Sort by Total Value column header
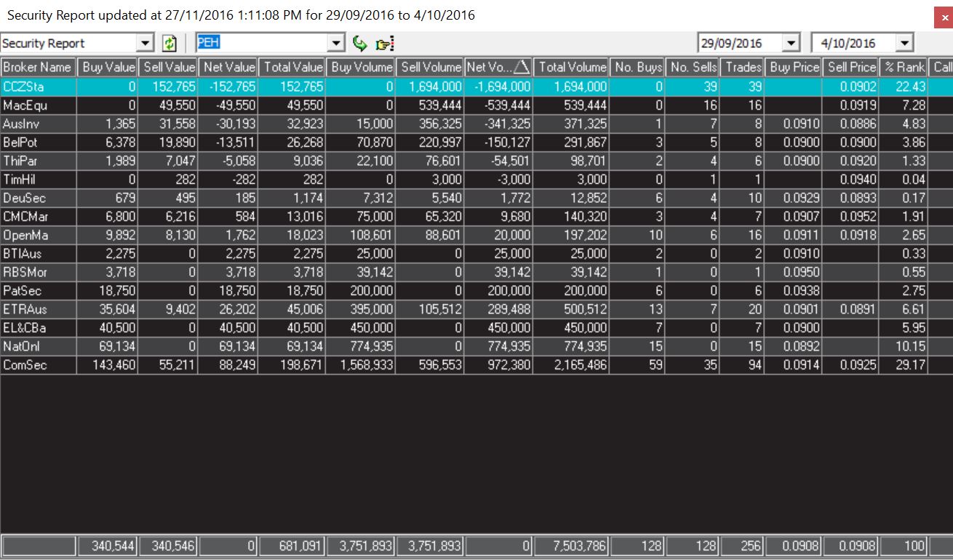The image size is (953, 560). click(x=292, y=67)
